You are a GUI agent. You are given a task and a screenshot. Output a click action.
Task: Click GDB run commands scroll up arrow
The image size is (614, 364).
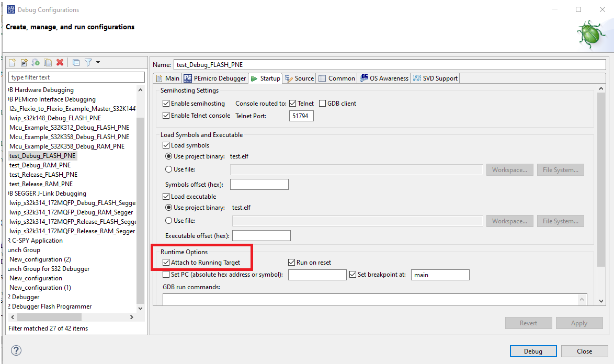[x=582, y=299]
